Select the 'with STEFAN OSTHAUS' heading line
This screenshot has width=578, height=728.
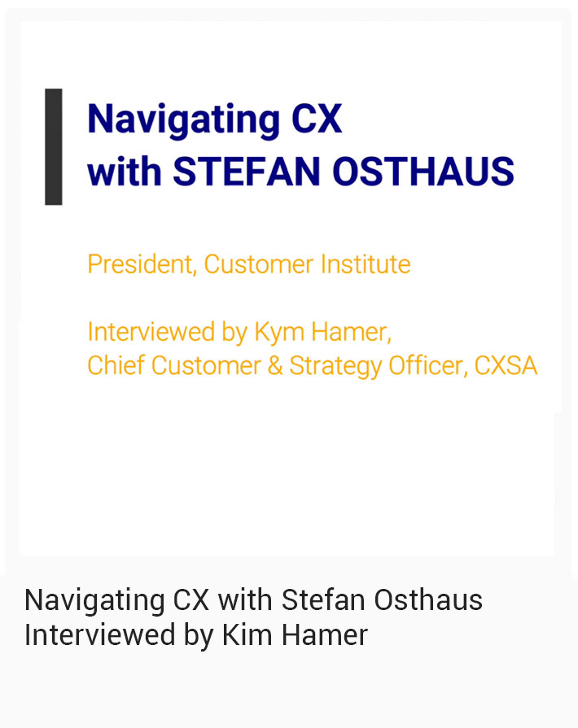tap(300, 172)
